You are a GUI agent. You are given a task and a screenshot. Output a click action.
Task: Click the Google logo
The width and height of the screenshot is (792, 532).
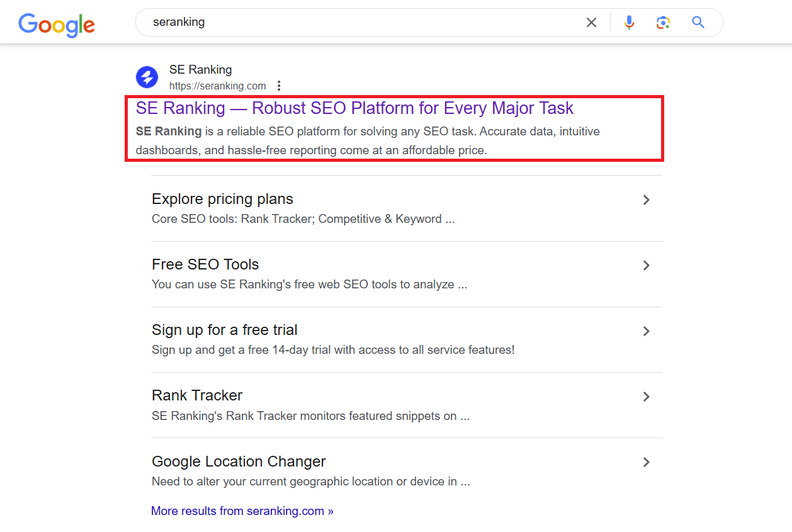[57, 24]
